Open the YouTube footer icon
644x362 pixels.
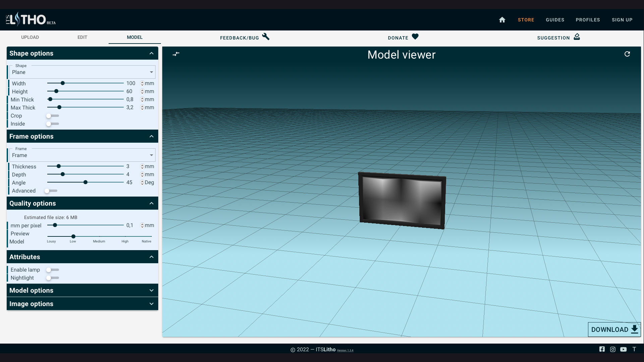623,349
